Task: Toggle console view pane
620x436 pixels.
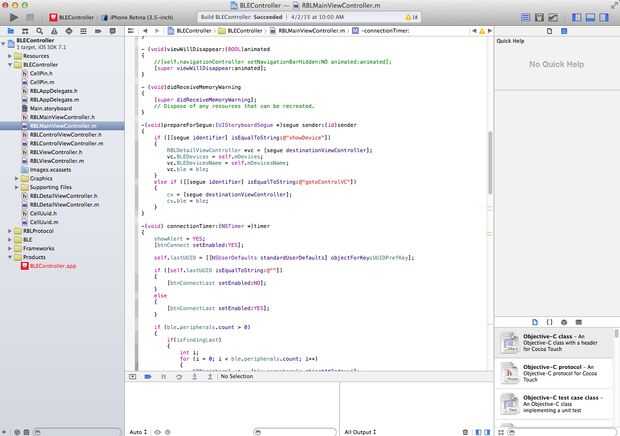Action: (487, 432)
